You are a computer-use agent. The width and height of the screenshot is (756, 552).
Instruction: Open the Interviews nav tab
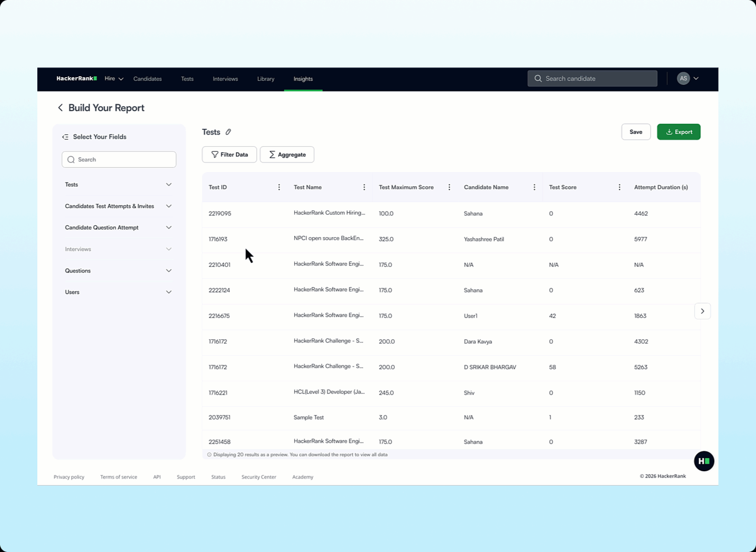click(x=225, y=79)
